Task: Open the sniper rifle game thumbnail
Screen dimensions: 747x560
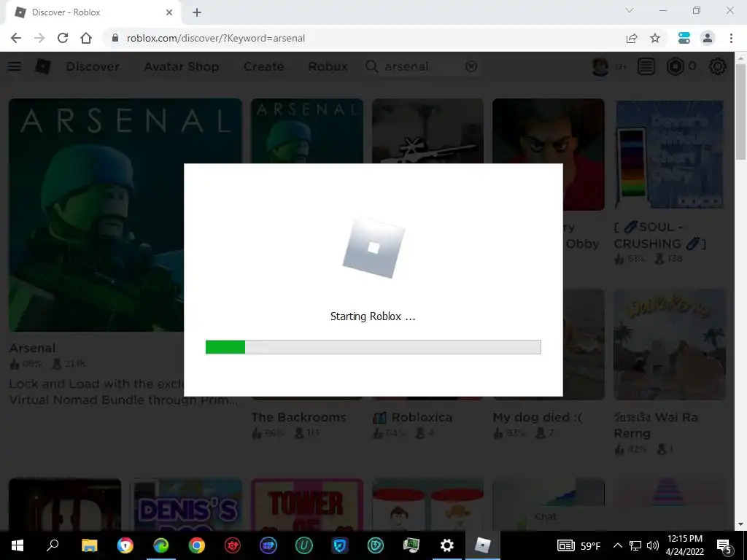Action: (427, 131)
